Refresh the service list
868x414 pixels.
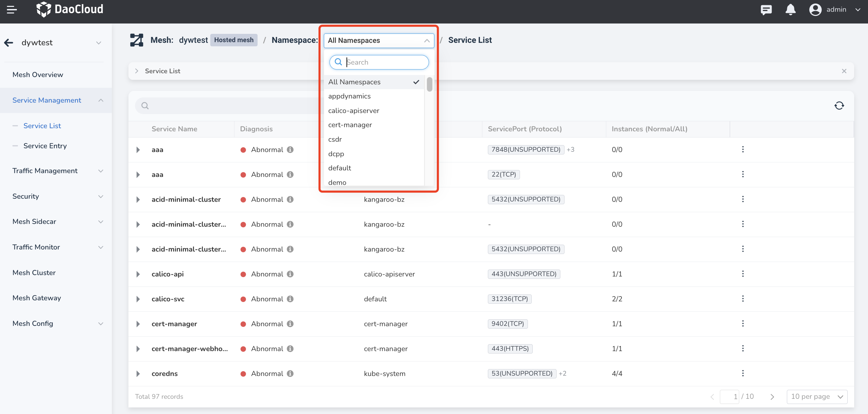coord(839,105)
